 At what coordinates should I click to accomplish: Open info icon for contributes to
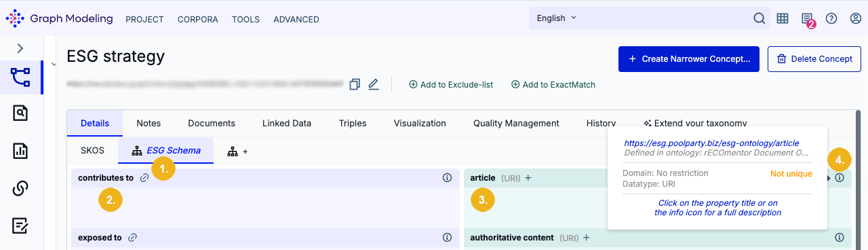coord(447,178)
